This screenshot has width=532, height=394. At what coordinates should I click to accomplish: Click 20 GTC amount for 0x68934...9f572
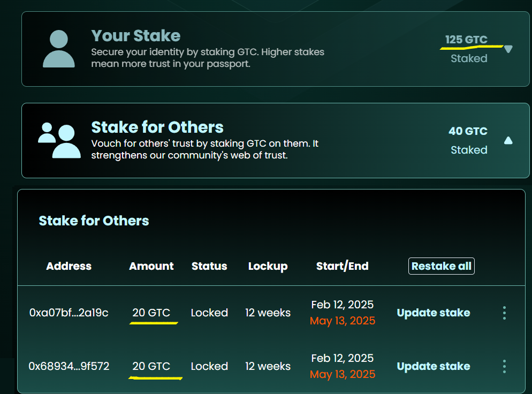tap(151, 366)
